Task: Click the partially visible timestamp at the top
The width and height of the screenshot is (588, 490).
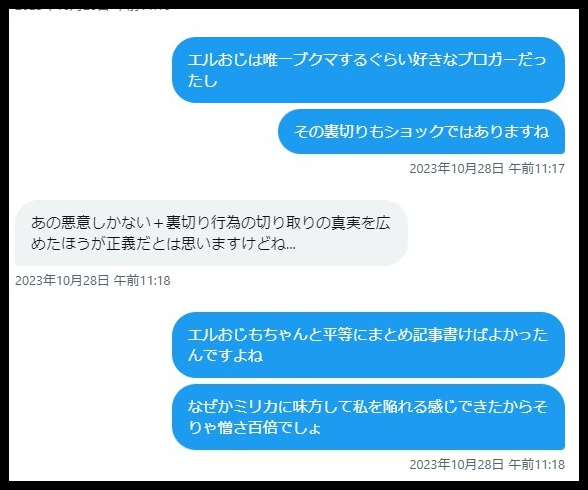Action: point(93,10)
